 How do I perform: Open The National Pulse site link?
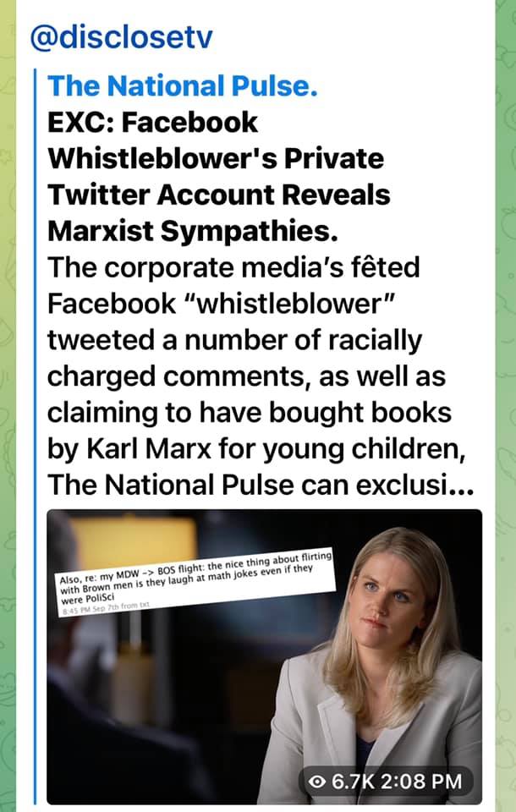tap(183, 86)
